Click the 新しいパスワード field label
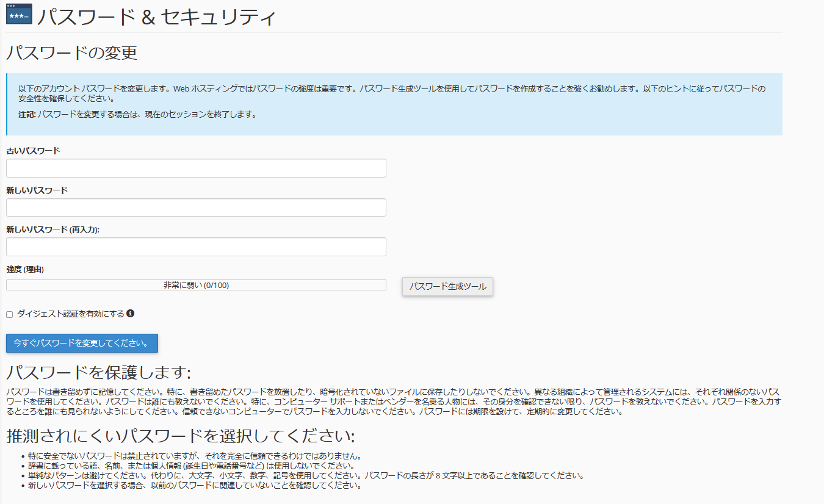 [x=37, y=190]
